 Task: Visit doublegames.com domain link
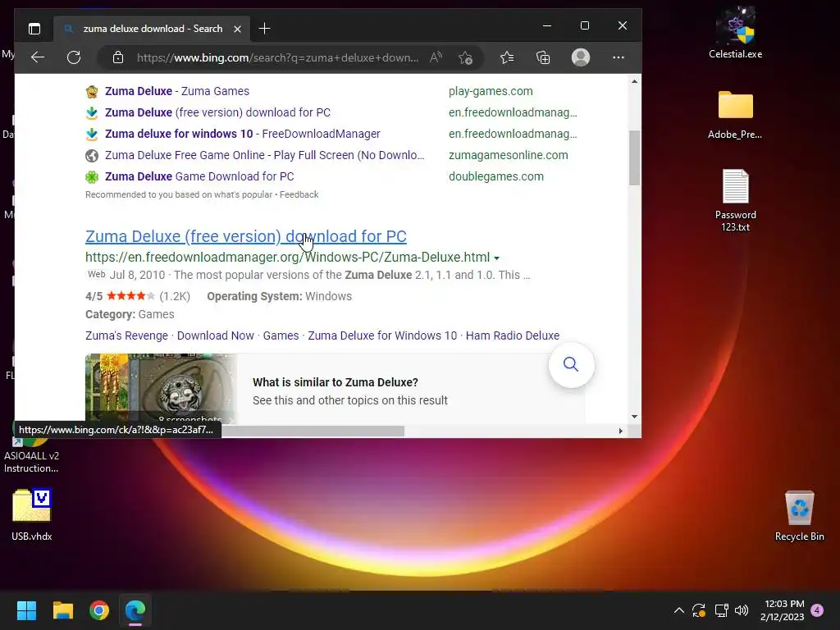coord(496,176)
